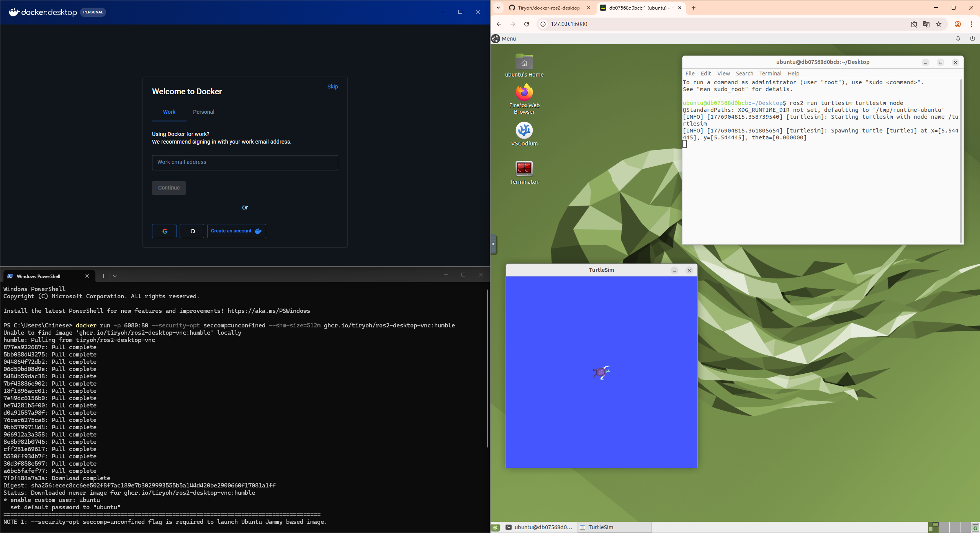Click the Work email address field
The width and height of the screenshot is (980, 533).
(x=245, y=162)
